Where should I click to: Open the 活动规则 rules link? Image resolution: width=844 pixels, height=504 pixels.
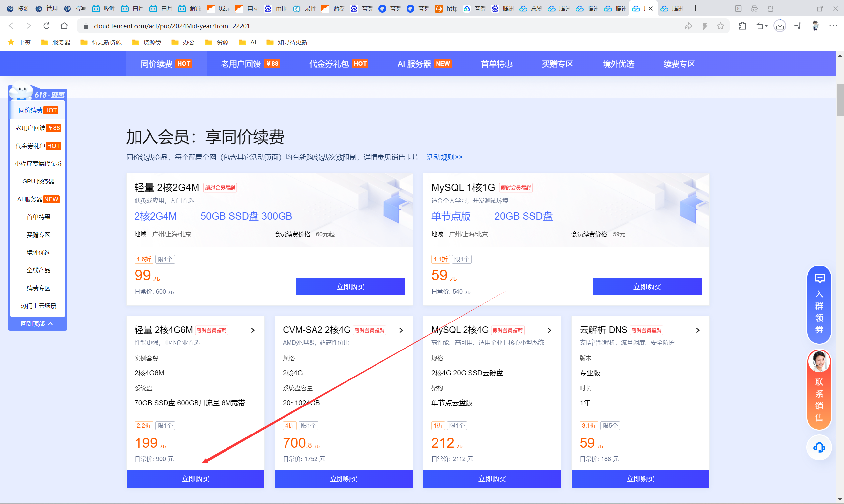[444, 157]
